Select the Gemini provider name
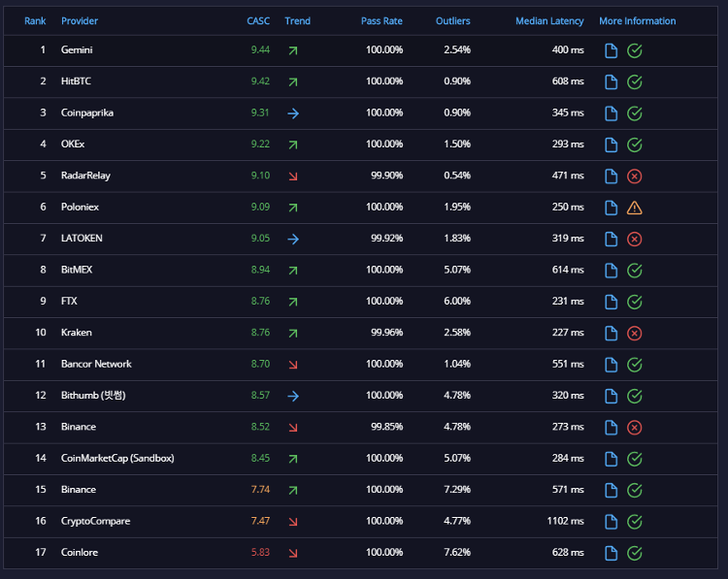 (77, 49)
